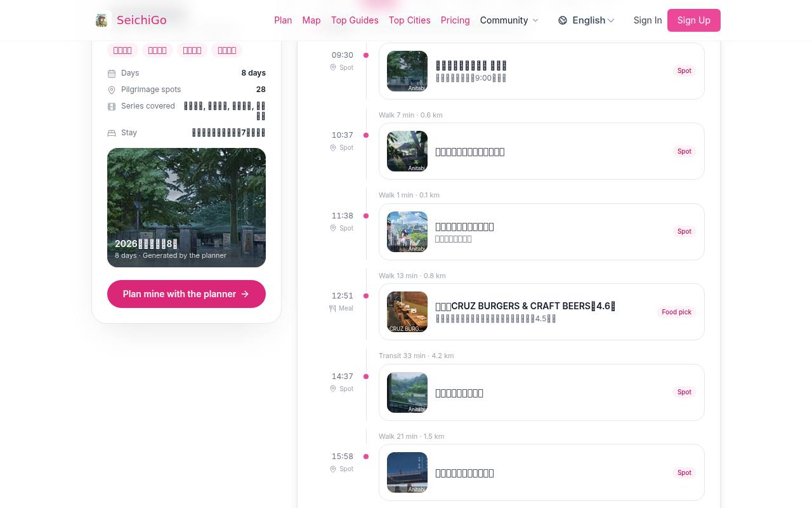Image resolution: width=812 pixels, height=508 pixels.
Task: Open the Plan menu item
Action: (x=283, y=20)
